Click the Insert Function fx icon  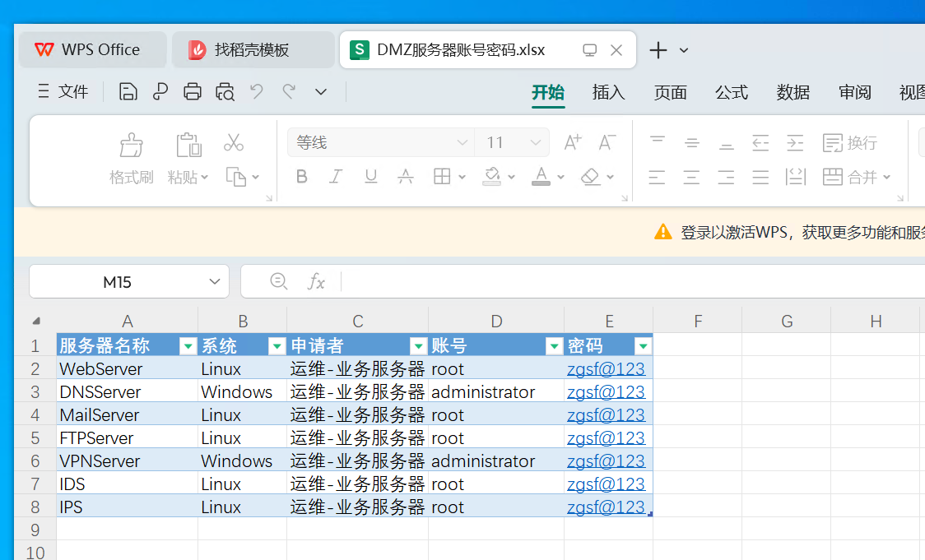point(316,282)
